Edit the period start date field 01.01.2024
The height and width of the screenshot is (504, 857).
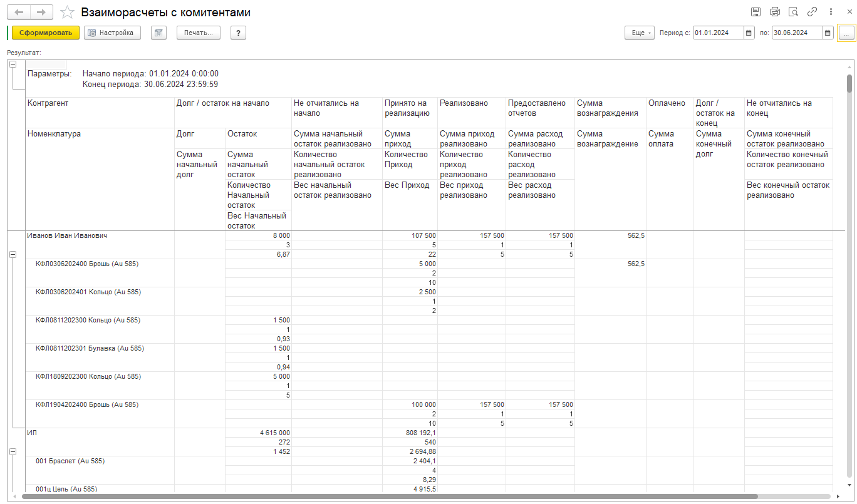click(718, 33)
